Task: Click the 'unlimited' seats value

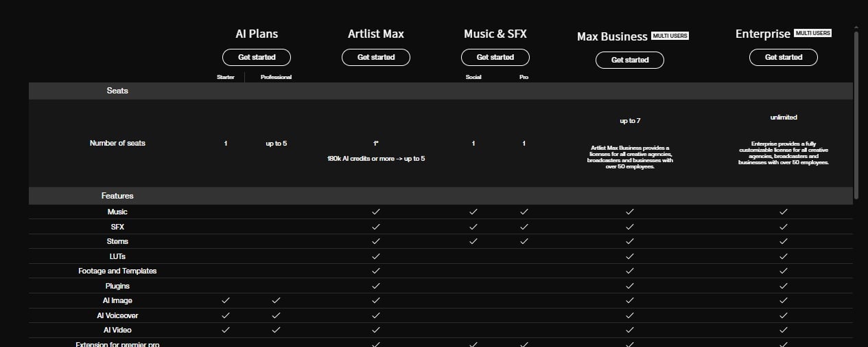Action: pos(784,117)
